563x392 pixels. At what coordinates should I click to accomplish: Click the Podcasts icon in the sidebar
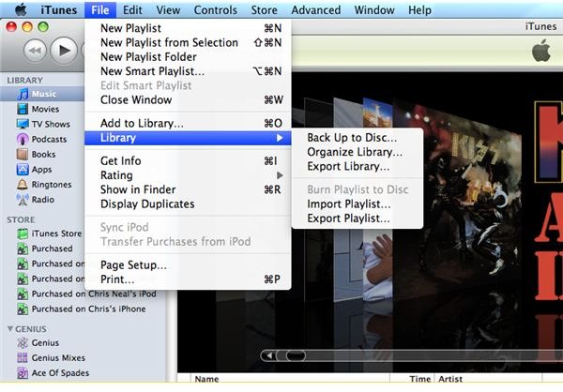point(23,140)
